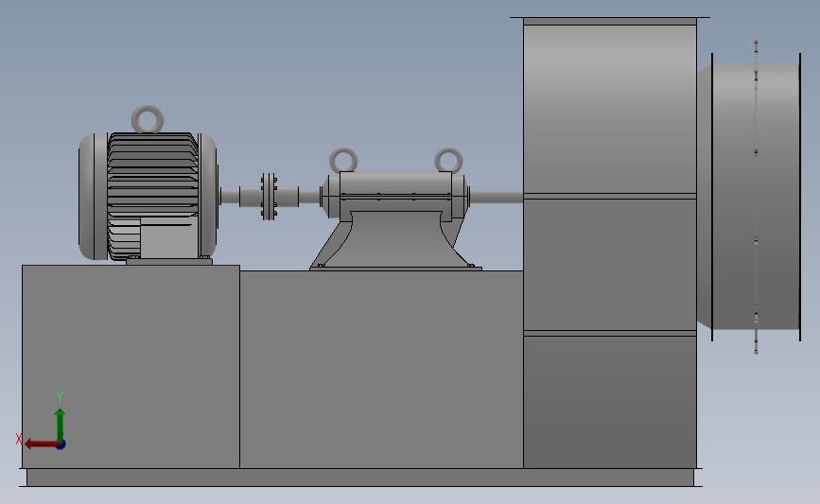
Task: Select the finned electric motor body
Action: (x=148, y=196)
